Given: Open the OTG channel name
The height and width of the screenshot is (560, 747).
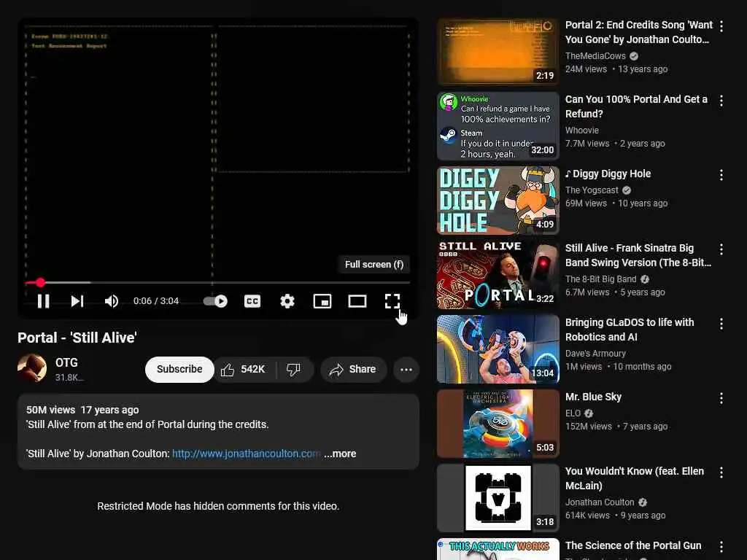Looking at the screenshot, I should click(66, 363).
